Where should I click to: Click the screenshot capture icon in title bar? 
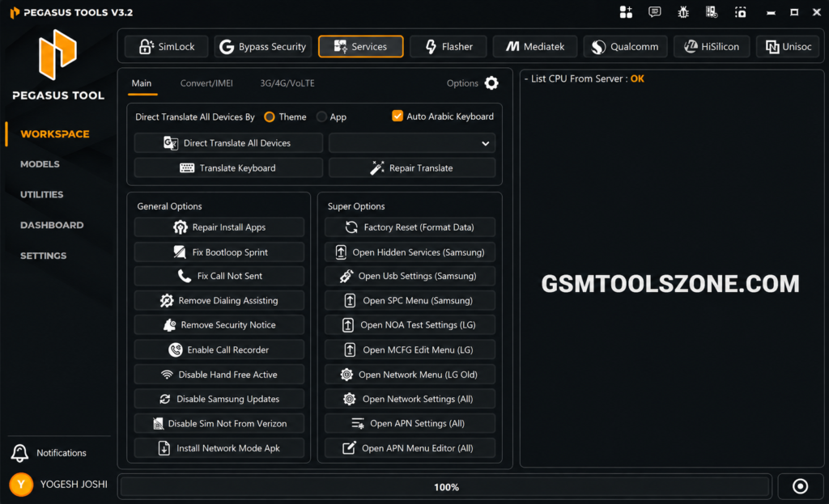(x=740, y=12)
